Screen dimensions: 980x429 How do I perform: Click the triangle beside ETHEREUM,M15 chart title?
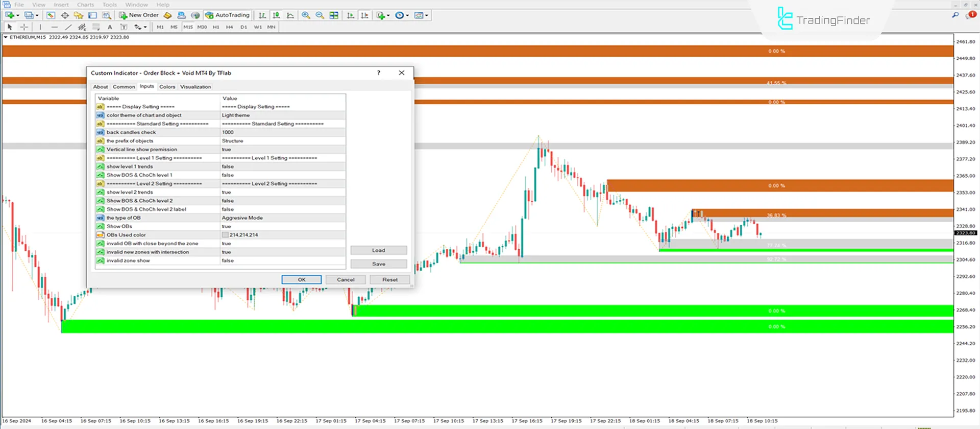click(x=6, y=37)
